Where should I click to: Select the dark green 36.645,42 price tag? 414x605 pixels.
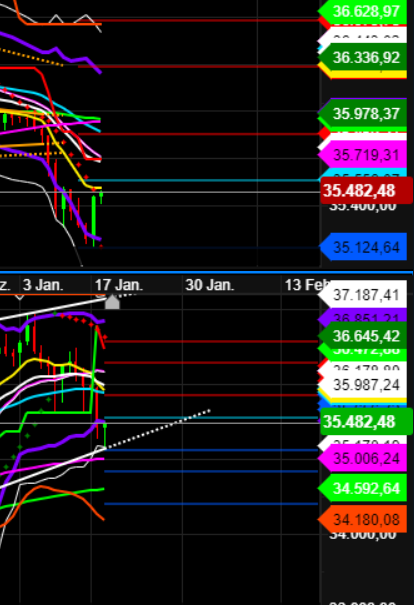click(x=363, y=336)
